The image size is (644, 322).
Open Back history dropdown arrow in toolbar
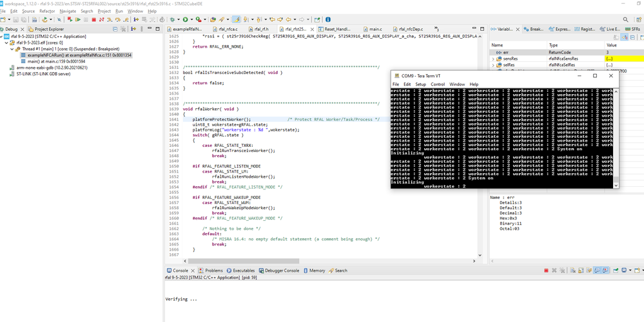295,19
